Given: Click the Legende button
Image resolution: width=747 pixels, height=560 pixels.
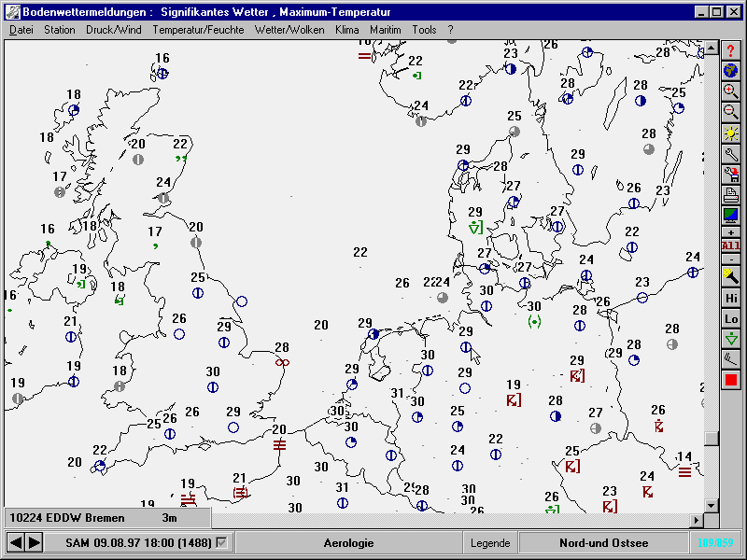Looking at the screenshot, I should pos(490,543).
